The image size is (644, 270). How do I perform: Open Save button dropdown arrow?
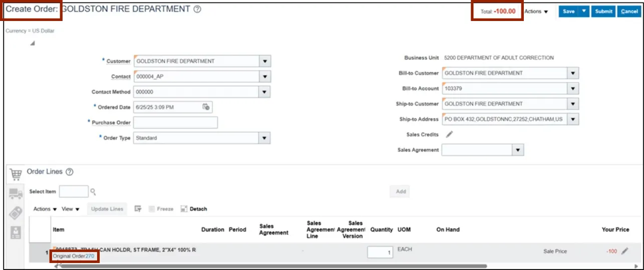tap(583, 11)
